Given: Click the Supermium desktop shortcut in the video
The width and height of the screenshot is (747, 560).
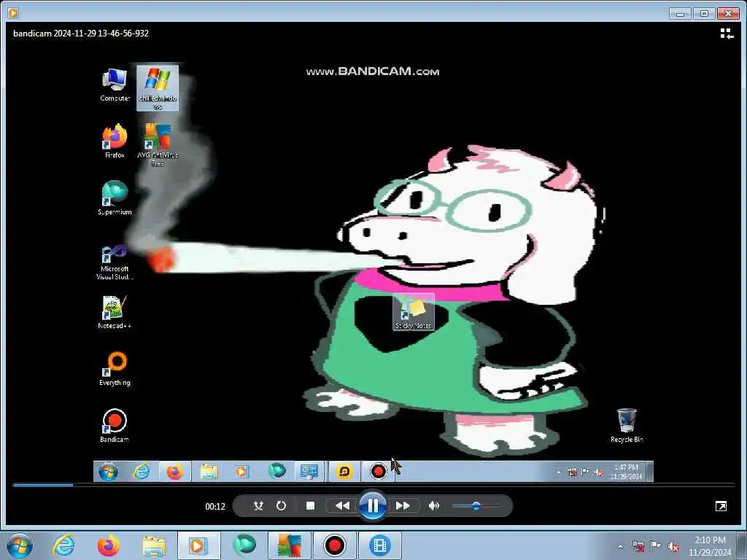Looking at the screenshot, I should point(115,198).
